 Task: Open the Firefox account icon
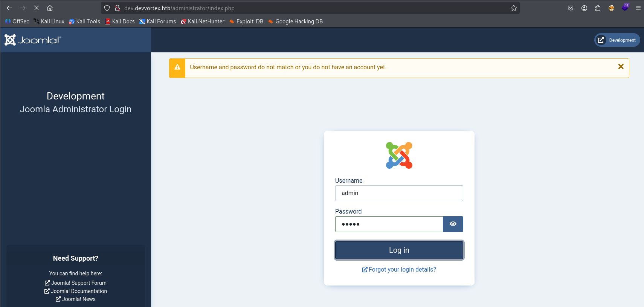click(584, 8)
